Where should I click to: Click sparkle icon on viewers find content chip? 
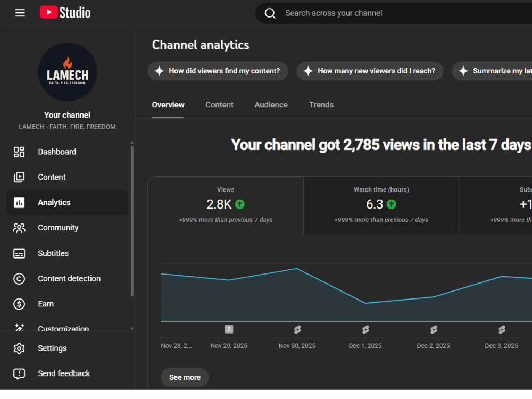tap(159, 71)
